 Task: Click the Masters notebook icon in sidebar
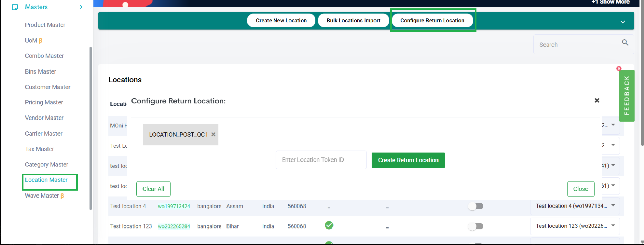click(x=15, y=7)
